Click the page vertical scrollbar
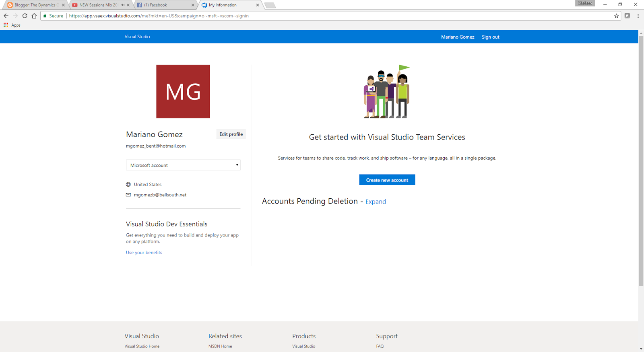The image size is (644, 352). coord(641,161)
